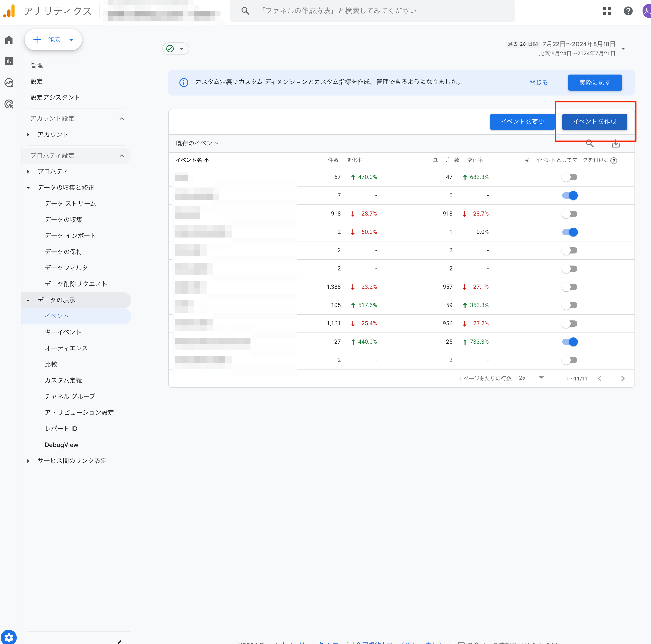Click the purple account avatar
This screenshot has width=651, height=644.
[647, 11]
